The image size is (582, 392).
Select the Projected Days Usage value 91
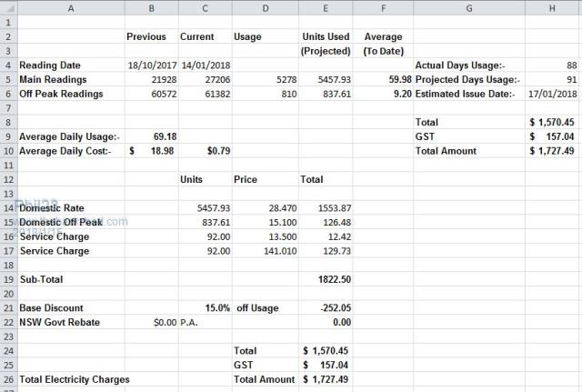[x=553, y=80]
